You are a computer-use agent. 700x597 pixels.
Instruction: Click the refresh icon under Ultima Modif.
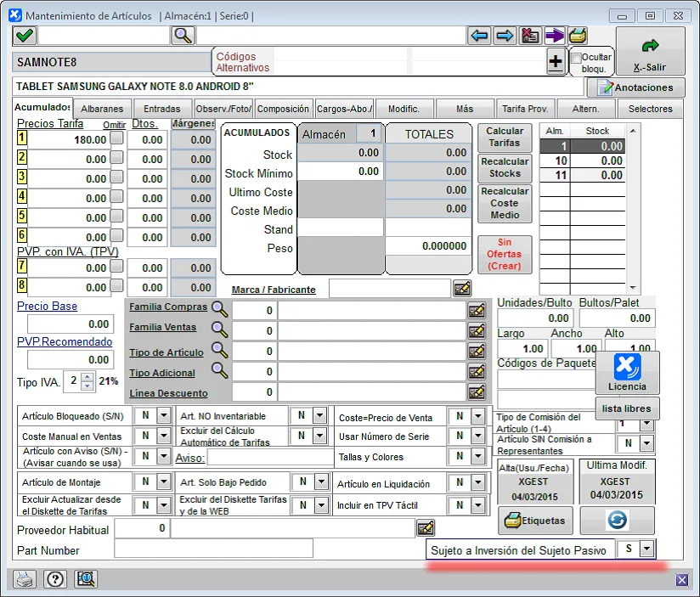(x=618, y=520)
